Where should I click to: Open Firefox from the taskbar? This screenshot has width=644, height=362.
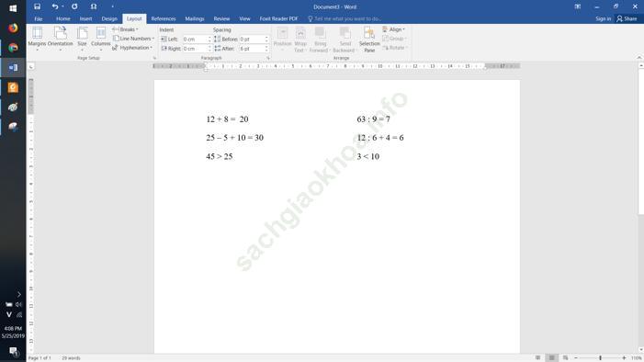13,28
